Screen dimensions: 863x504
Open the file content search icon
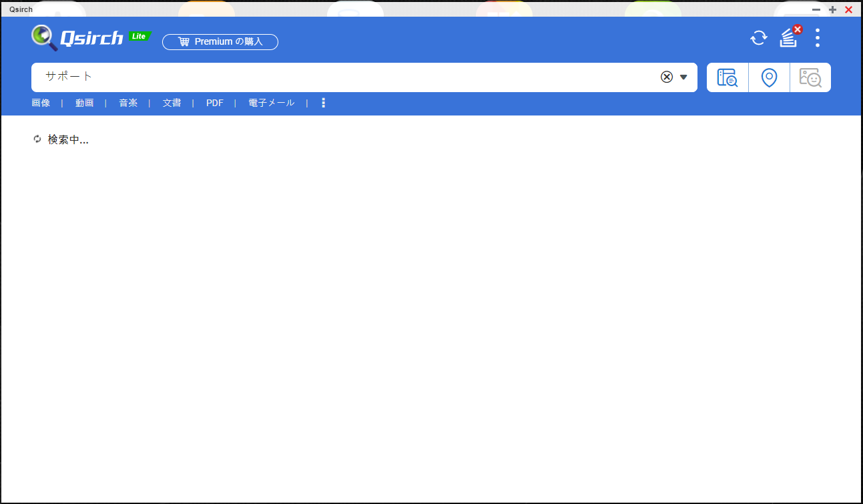pyautogui.click(x=728, y=77)
